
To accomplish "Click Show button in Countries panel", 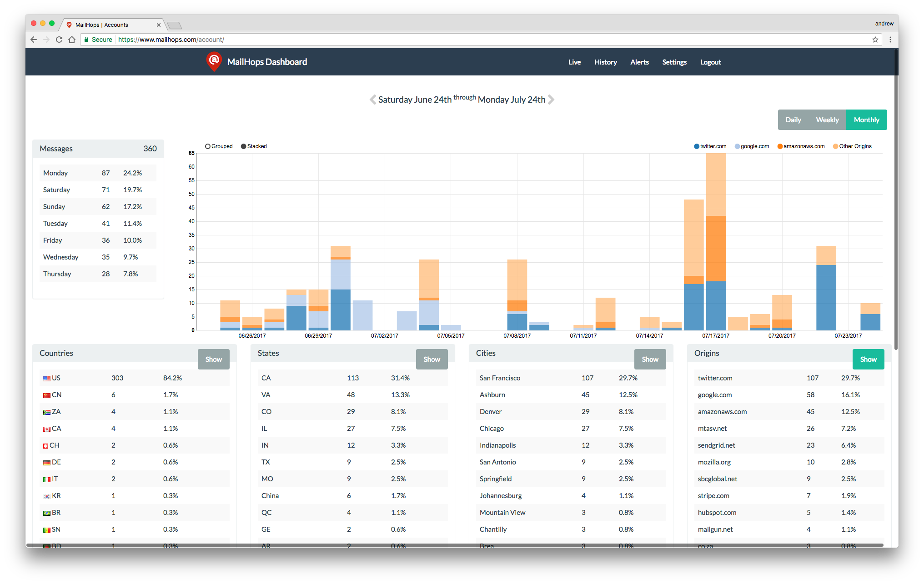I will (x=214, y=359).
